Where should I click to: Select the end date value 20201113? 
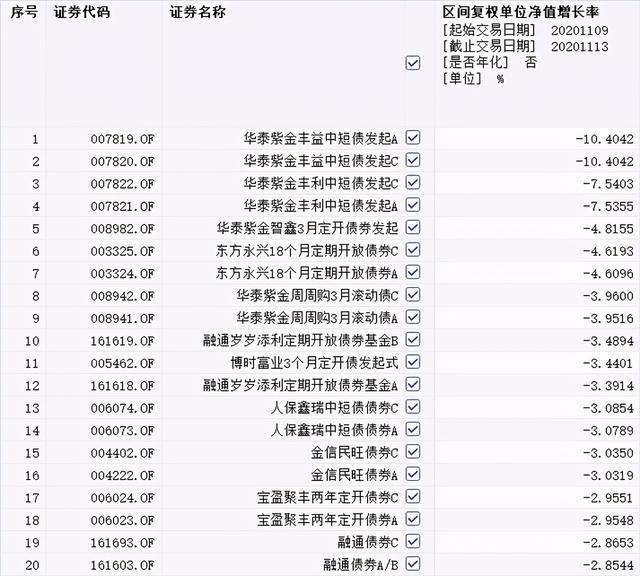click(580, 47)
